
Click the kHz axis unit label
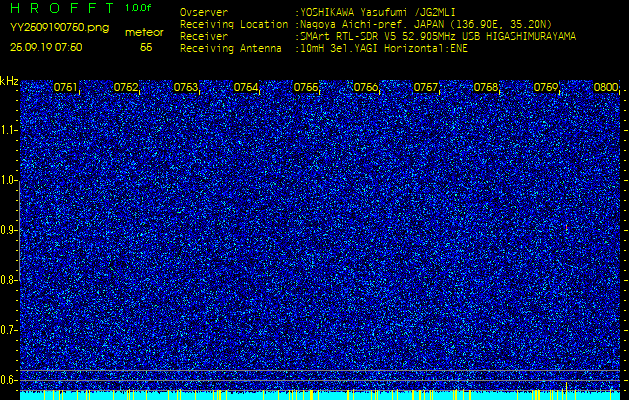coord(9,81)
